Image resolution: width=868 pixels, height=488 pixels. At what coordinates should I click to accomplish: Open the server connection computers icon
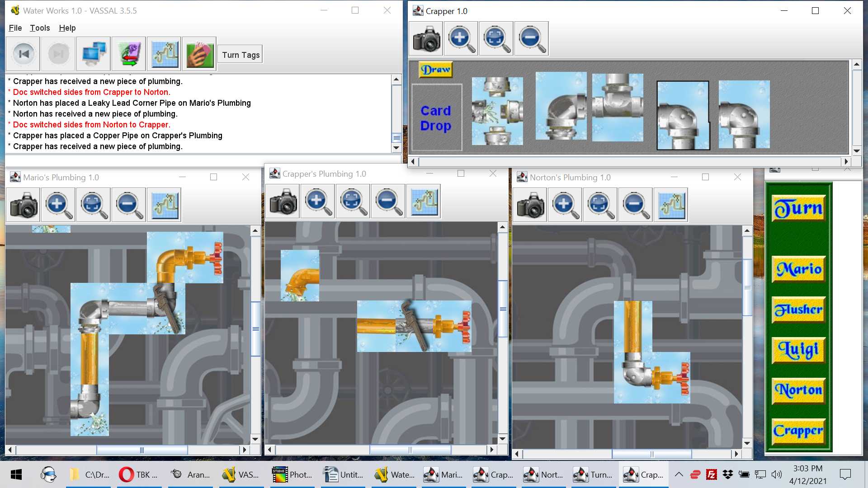[x=94, y=54]
